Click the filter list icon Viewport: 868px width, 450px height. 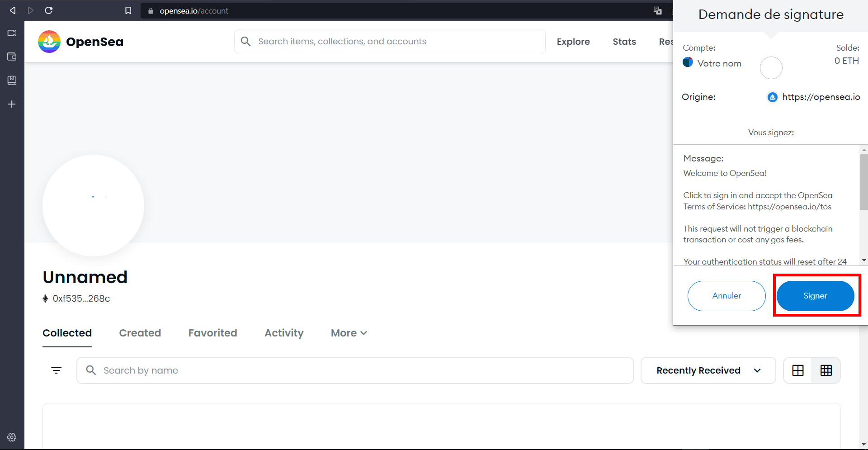tap(56, 370)
